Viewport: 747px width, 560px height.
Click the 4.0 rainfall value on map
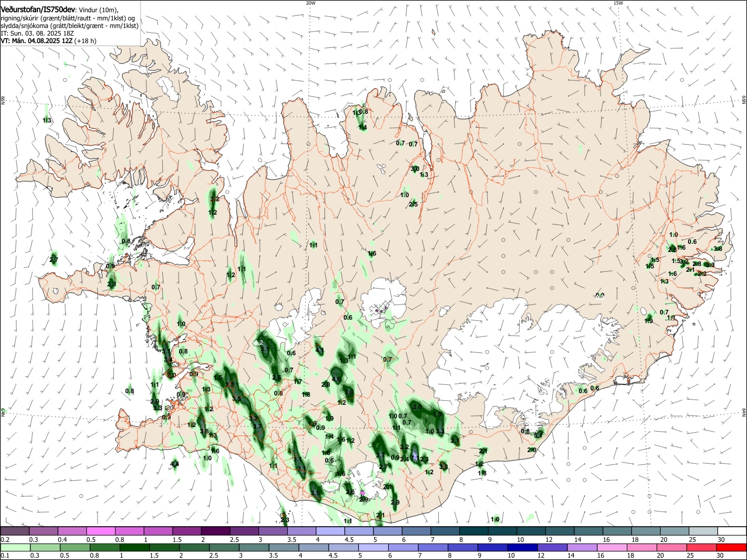[337, 379]
